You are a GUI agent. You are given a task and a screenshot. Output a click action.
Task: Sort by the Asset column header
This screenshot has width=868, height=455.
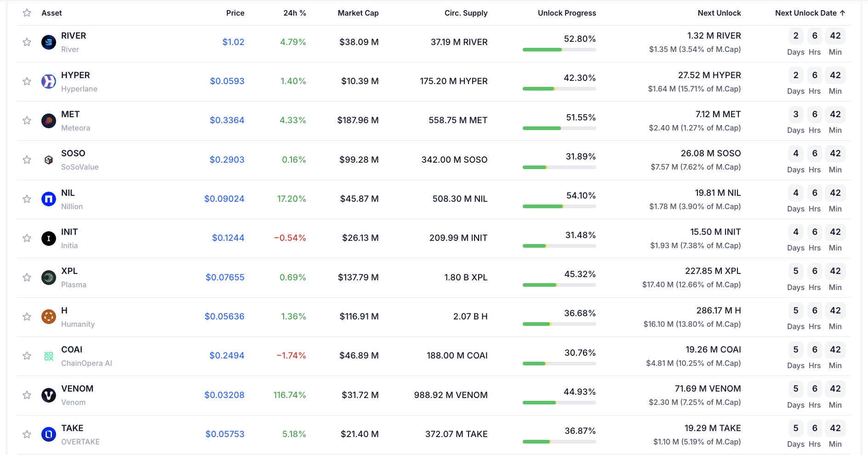[x=51, y=13]
